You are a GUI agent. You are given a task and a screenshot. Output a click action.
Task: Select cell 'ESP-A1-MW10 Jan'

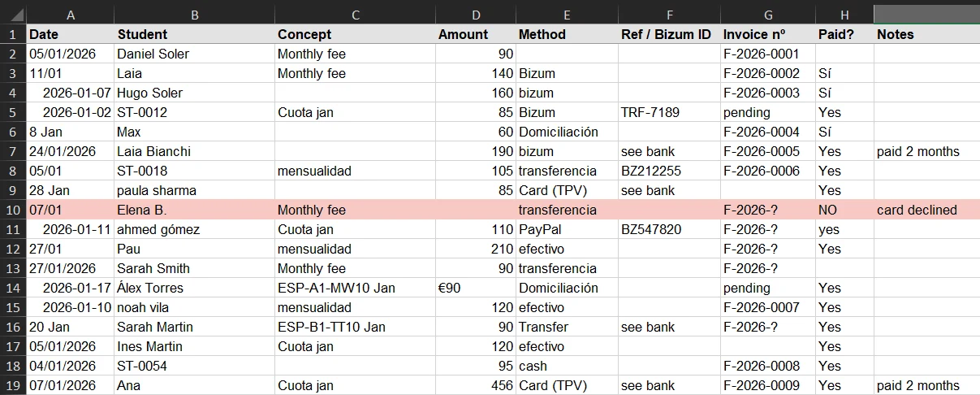pyautogui.click(x=356, y=288)
